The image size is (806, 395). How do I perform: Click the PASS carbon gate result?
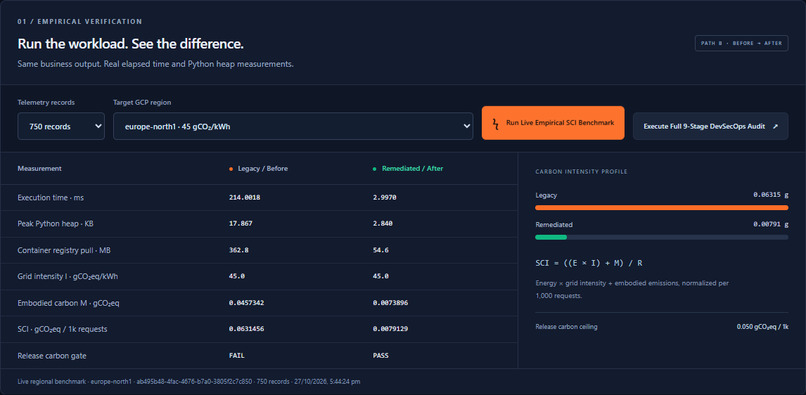pyautogui.click(x=380, y=356)
